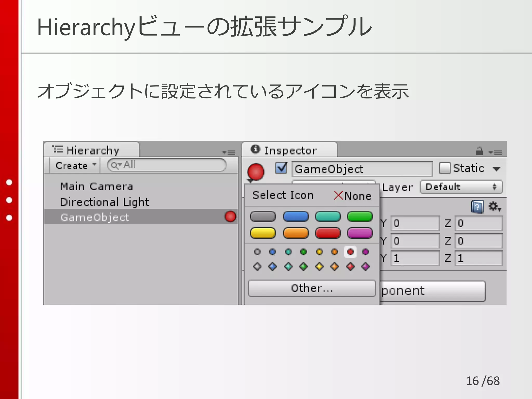Click the Add Component button
The height and width of the screenshot is (399, 532).
coord(432,291)
